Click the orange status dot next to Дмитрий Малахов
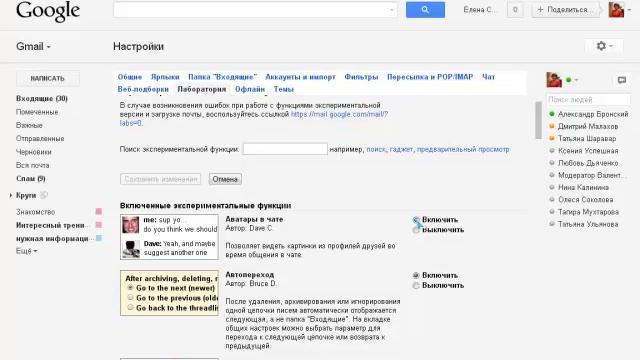640x360 pixels. [x=552, y=126]
